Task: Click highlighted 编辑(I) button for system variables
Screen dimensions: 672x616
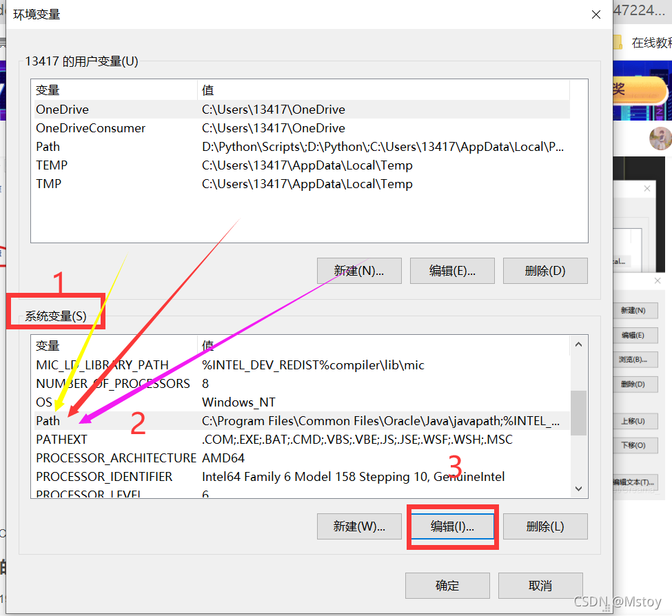Action: 452,526
